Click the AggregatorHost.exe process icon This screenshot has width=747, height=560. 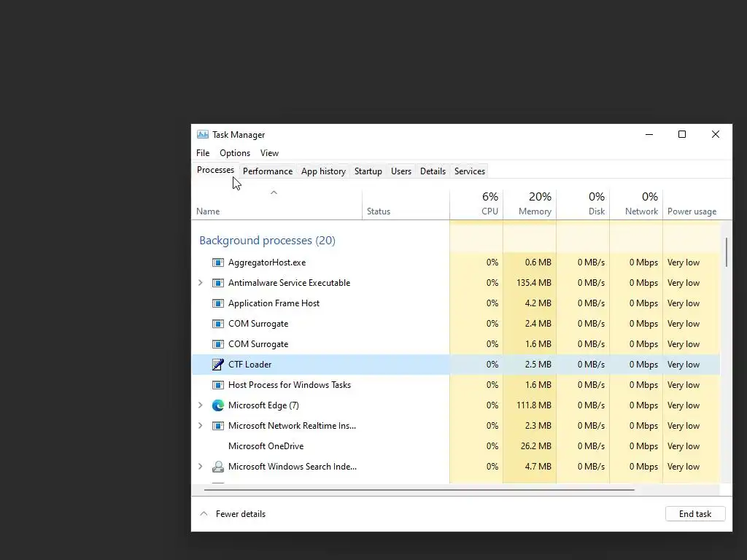pyautogui.click(x=217, y=262)
